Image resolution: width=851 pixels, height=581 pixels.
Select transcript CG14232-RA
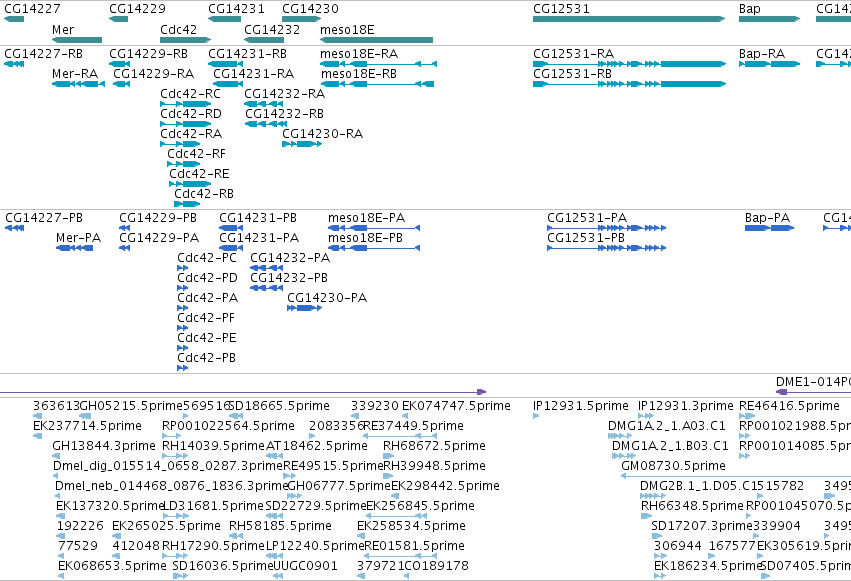(x=285, y=94)
